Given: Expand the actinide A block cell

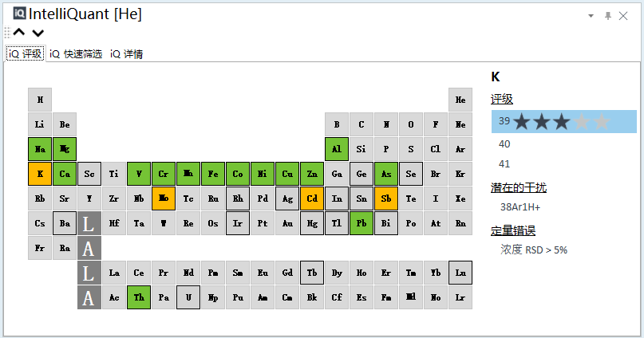Looking at the screenshot, I should tap(89, 248).
